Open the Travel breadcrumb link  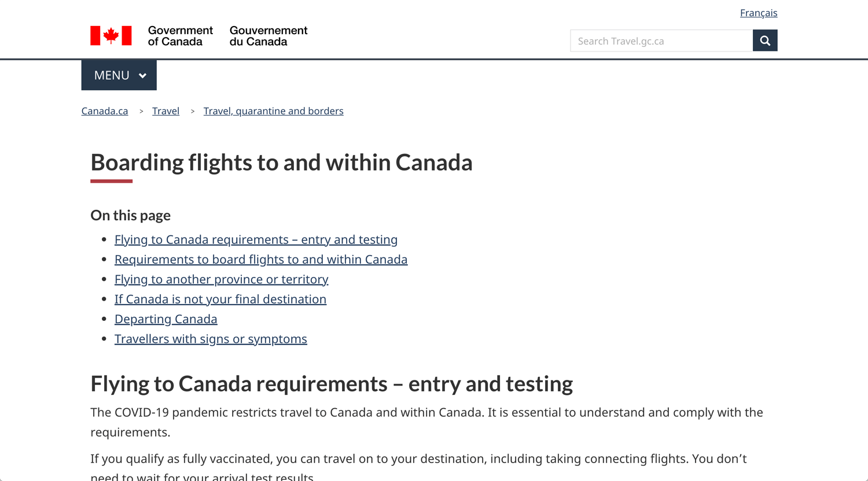click(x=165, y=111)
